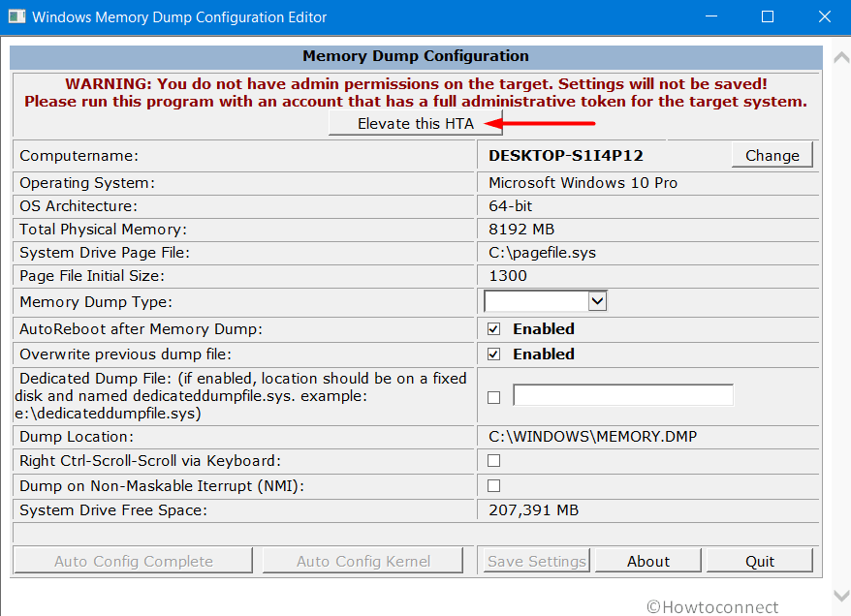Viewport: 851px width, 616px height.
Task: Enable the Dedicated Dump File checkbox
Action: tap(493, 397)
